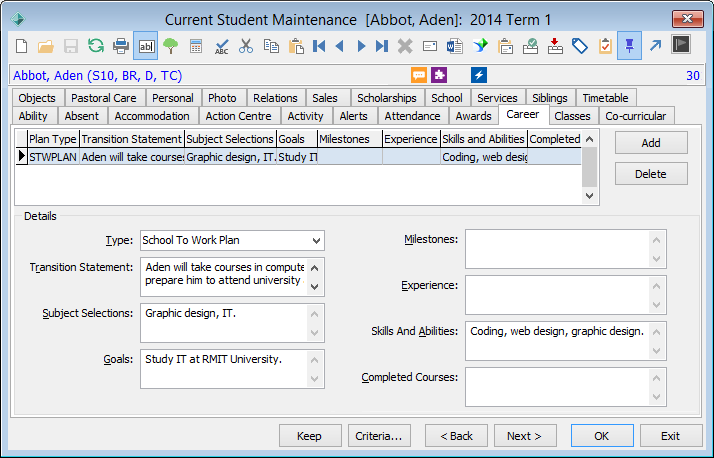Go to previous record arrow
The width and height of the screenshot is (714, 458).
(x=339, y=46)
